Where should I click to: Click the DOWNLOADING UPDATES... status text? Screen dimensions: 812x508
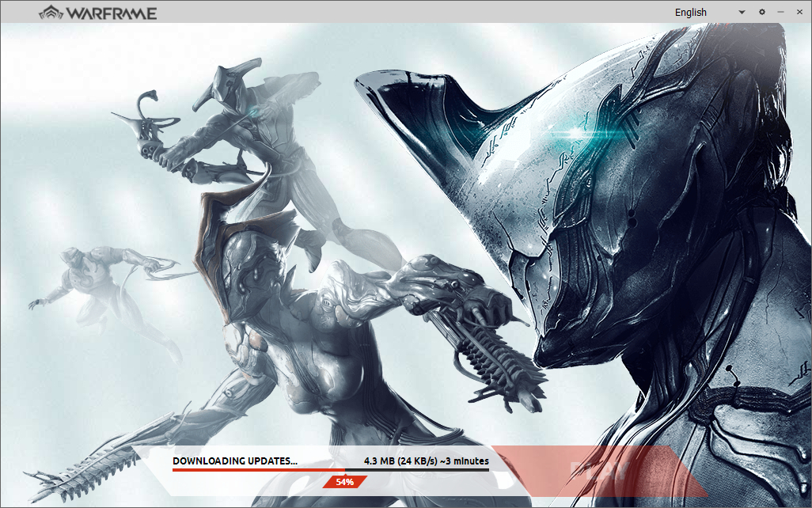point(234,461)
